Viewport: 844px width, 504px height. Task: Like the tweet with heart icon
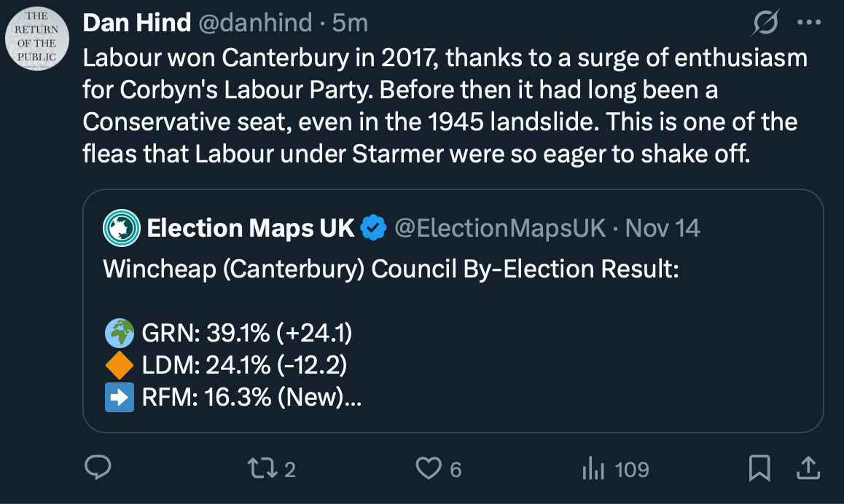(x=429, y=468)
